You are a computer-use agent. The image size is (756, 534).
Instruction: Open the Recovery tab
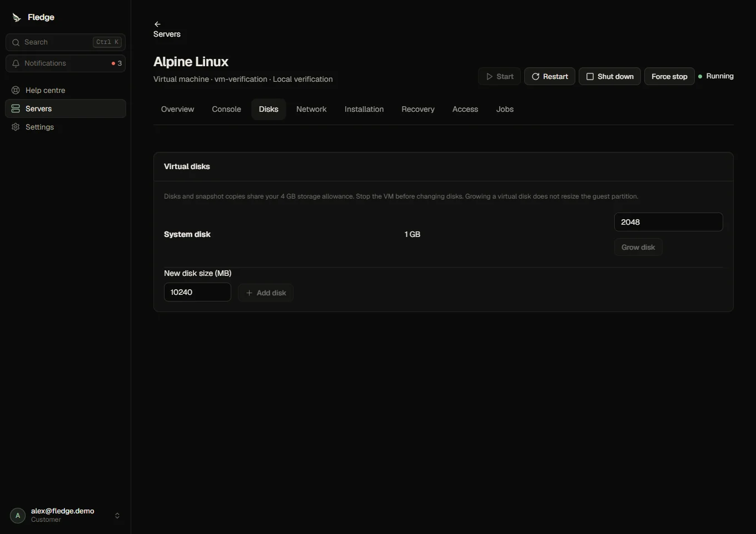418,110
